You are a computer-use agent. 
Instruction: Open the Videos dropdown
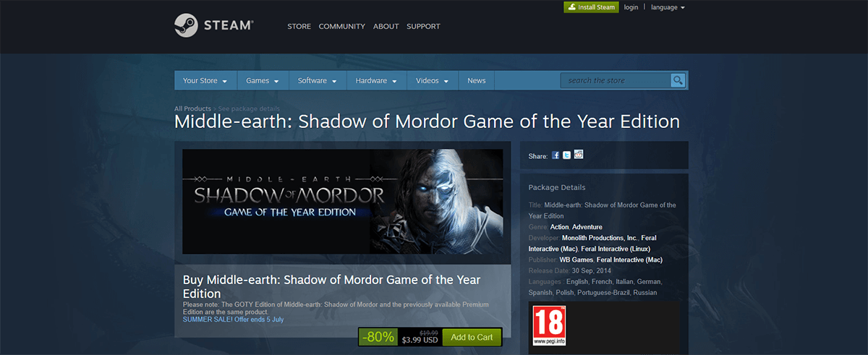[x=433, y=80]
